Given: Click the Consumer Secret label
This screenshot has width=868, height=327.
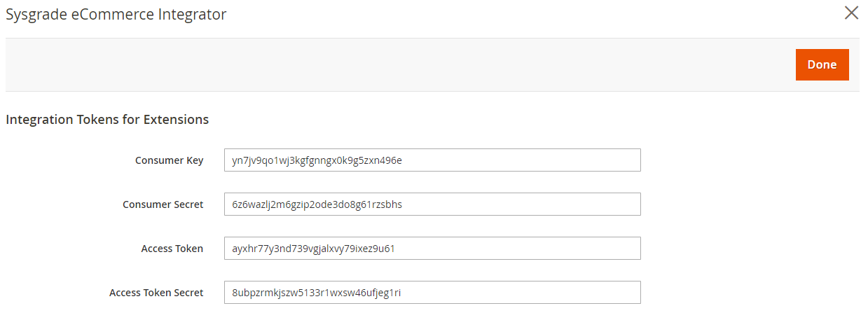Looking at the screenshot, I should pos(163,204).
